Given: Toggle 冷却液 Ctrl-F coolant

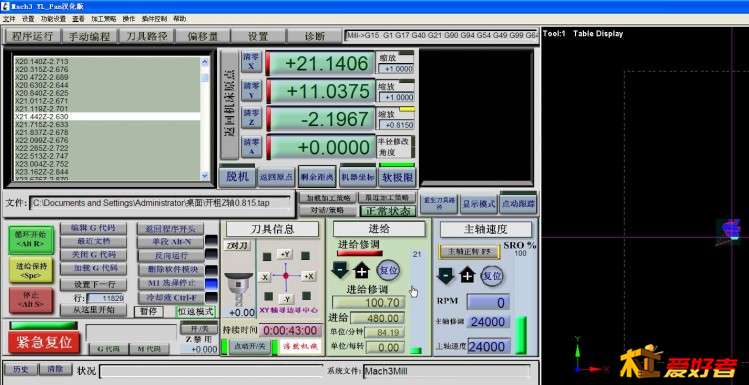Looking at the screenshot, I should click(x=171, y=298).
